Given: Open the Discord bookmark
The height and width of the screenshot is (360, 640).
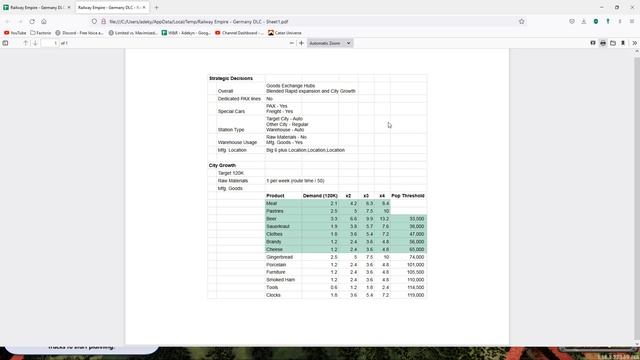Looking at the screenshot, I should pos(79,33).
